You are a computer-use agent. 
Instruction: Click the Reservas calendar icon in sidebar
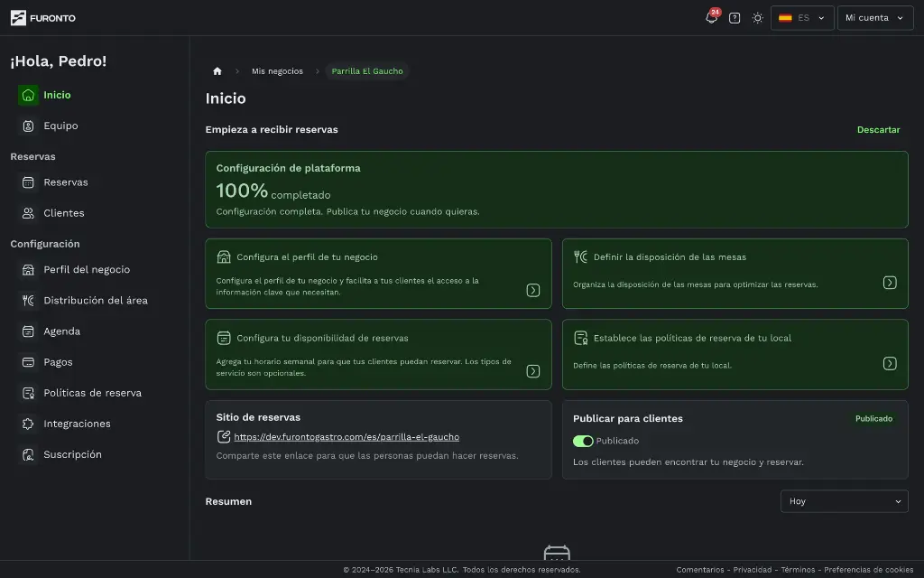(x=28, y=182)
